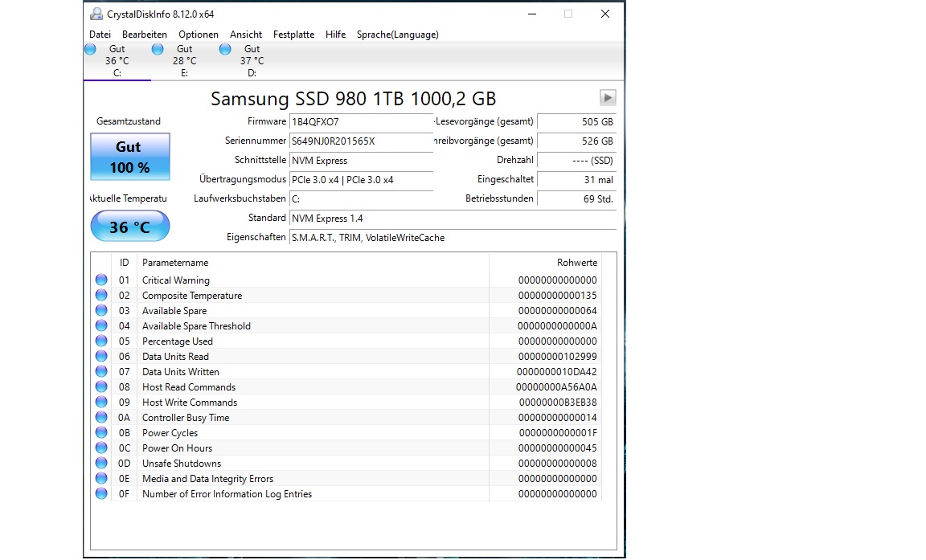Click status orb for Power On Hours row
Image resolution: width=926 pixels, height=560 pixels.
101,448
